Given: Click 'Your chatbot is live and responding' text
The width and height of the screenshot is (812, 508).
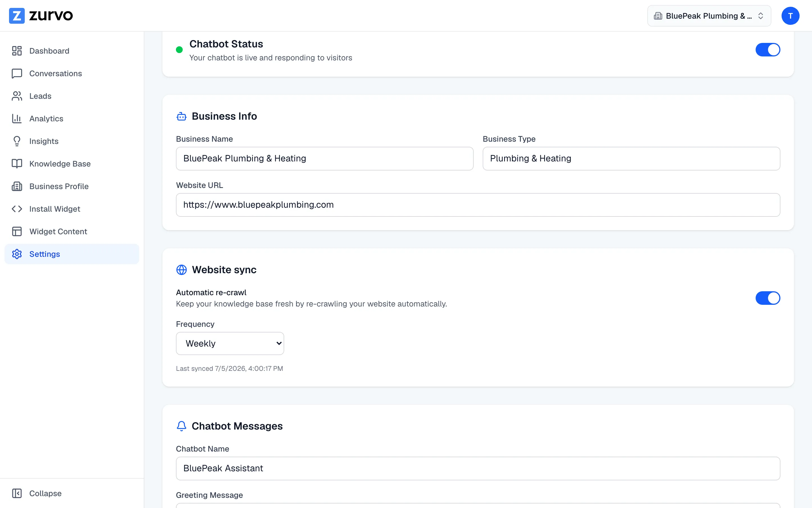Looking at the screenshot, I should pyautogui.click(x=271, y=58).
